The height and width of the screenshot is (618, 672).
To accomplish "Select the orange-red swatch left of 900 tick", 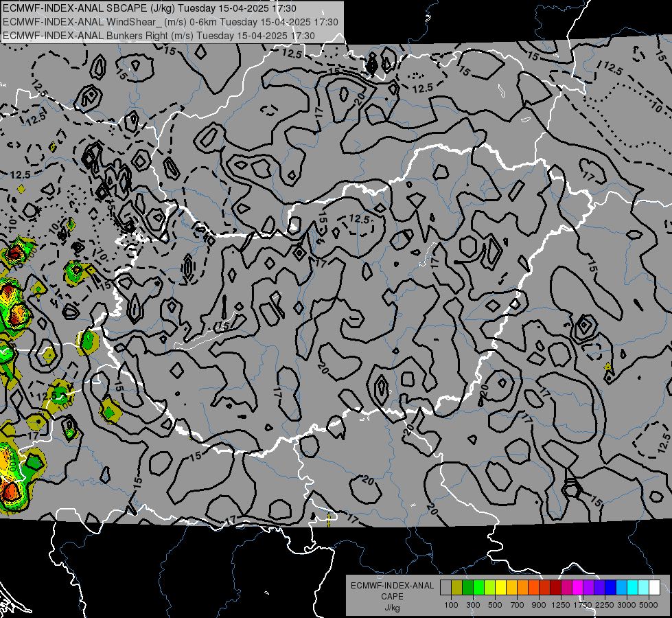I will 533,587.
